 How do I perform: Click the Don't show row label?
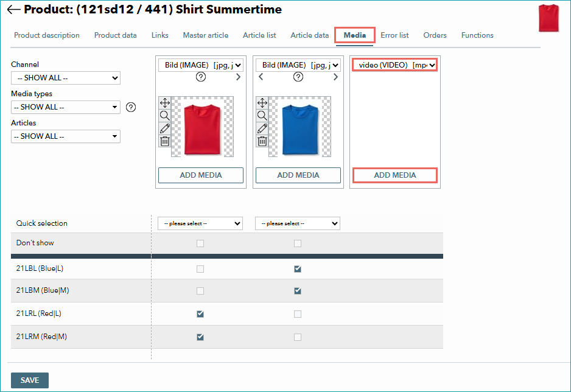(35, 243)
